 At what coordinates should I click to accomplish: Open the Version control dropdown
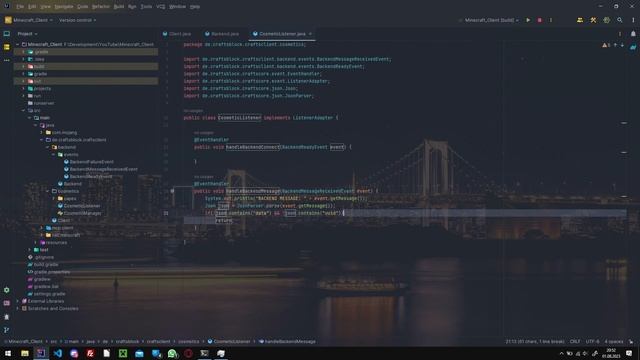click(78, 20)
